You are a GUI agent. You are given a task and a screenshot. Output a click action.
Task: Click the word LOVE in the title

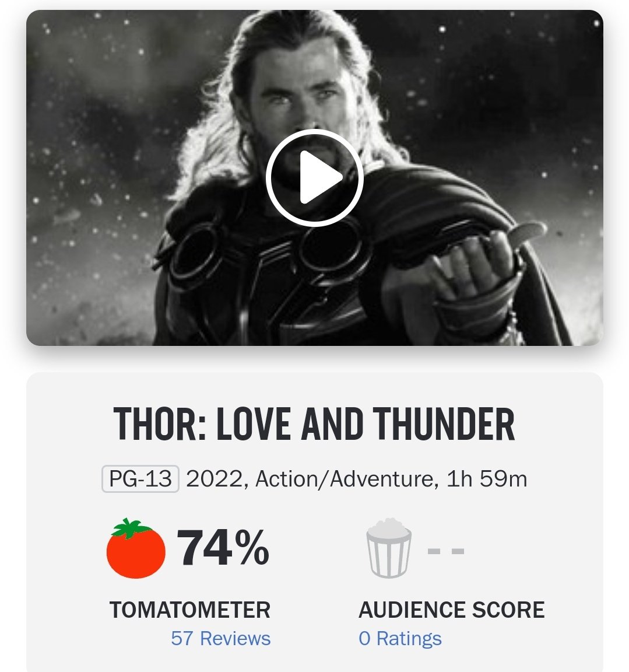pyautogui.click(x=253, y=424)
